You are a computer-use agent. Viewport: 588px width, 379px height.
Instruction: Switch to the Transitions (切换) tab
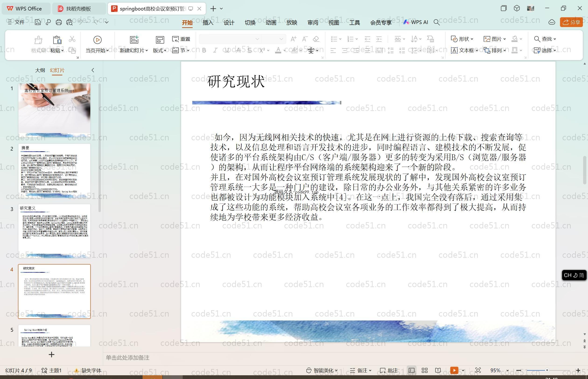click(x=250, y=23)
